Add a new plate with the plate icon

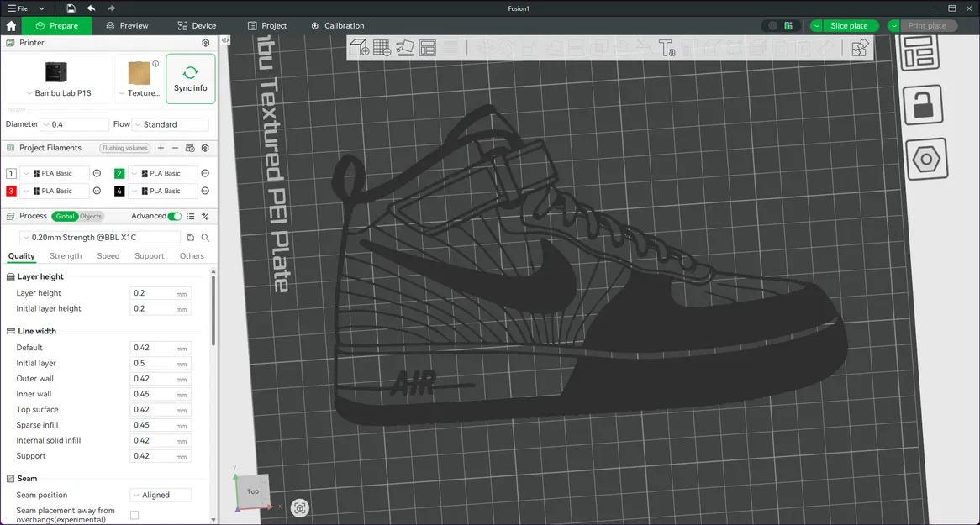[382, 48]
